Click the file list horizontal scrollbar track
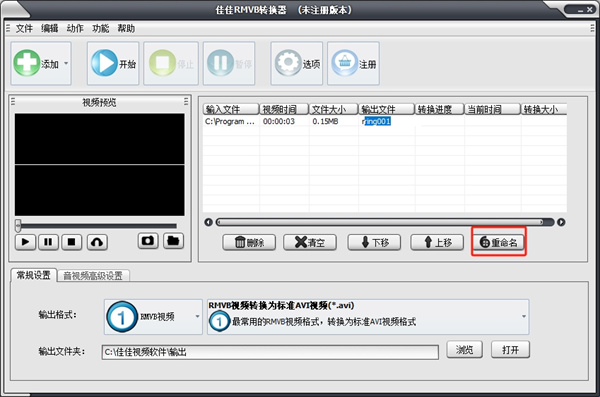Screen dimensions: 600x397 click(385, 222)
